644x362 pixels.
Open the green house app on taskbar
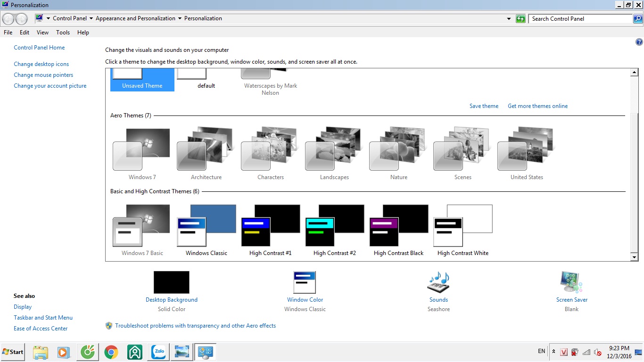(135, 352)
